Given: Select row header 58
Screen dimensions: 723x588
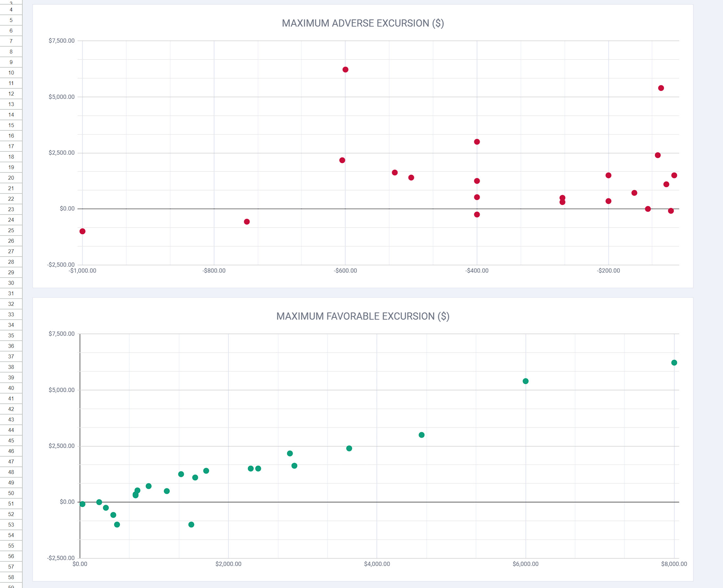Looking at the screenshot, I should click(x=11, y=577).
